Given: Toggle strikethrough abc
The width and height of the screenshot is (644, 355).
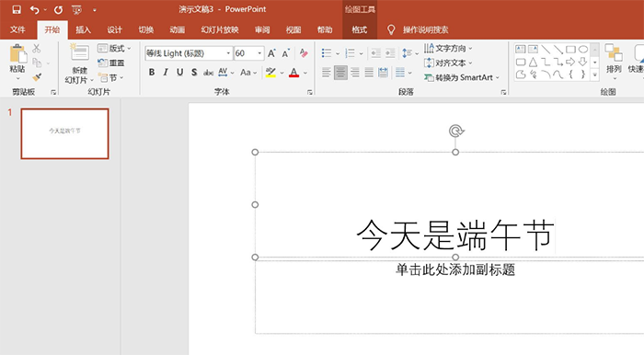Looking at the screenshot, I should (x=208, y=73).
